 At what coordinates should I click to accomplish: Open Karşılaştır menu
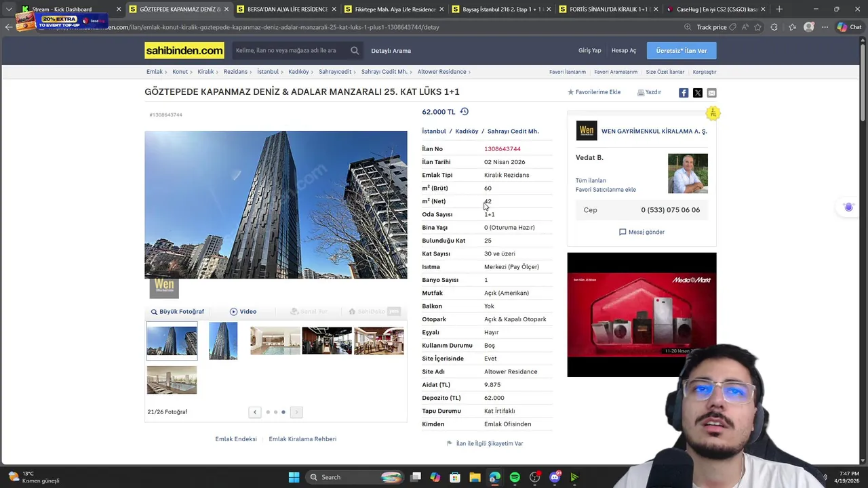(705, 72)
